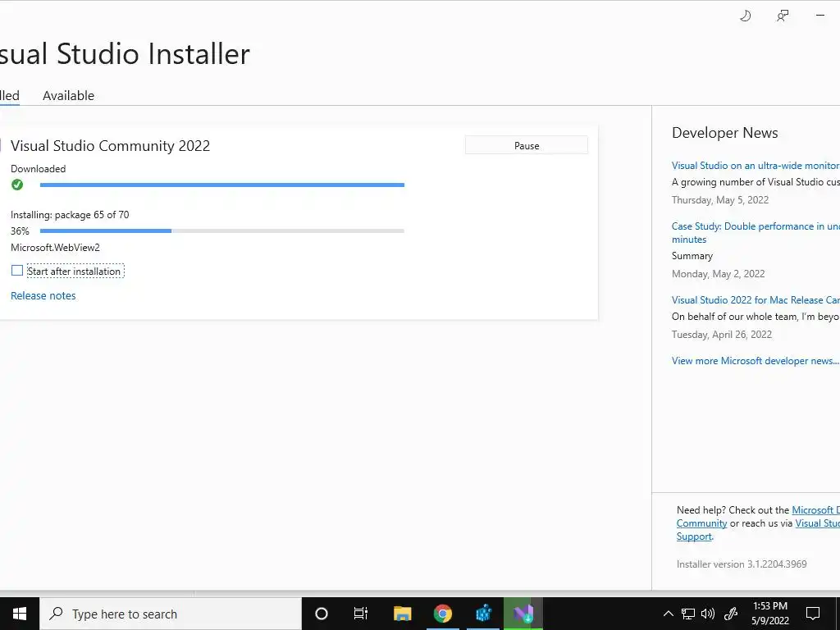The height and width of the screenshot is (630, 840).
Task: Enable Start after installation checkbox
Action: [17, 271]
